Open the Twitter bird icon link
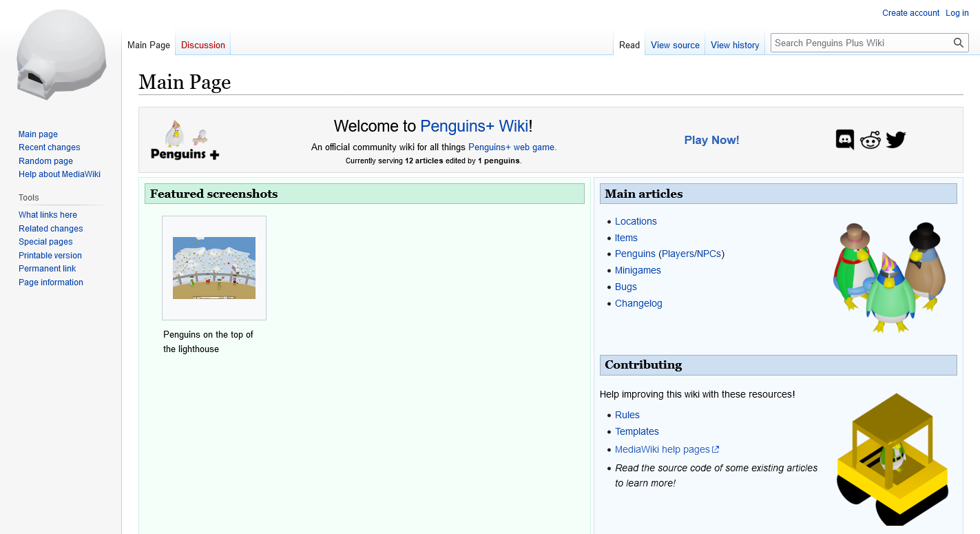 coord(895,140)
